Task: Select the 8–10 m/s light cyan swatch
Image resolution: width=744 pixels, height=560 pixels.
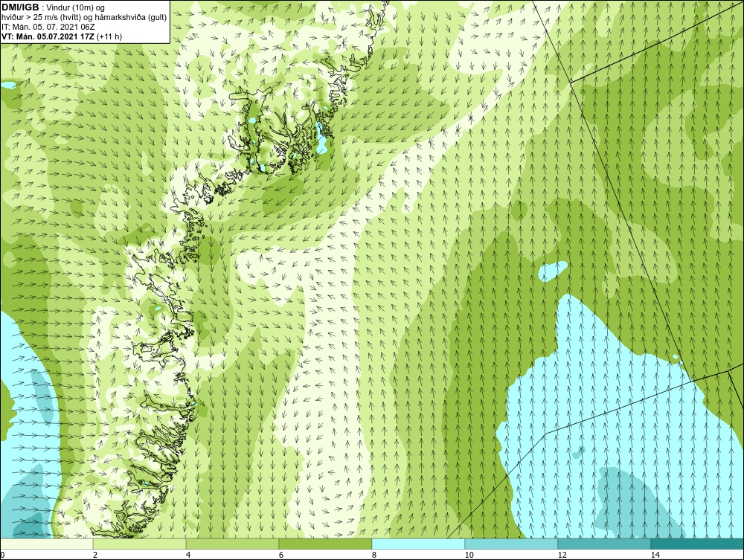Action: click(418, 544)
